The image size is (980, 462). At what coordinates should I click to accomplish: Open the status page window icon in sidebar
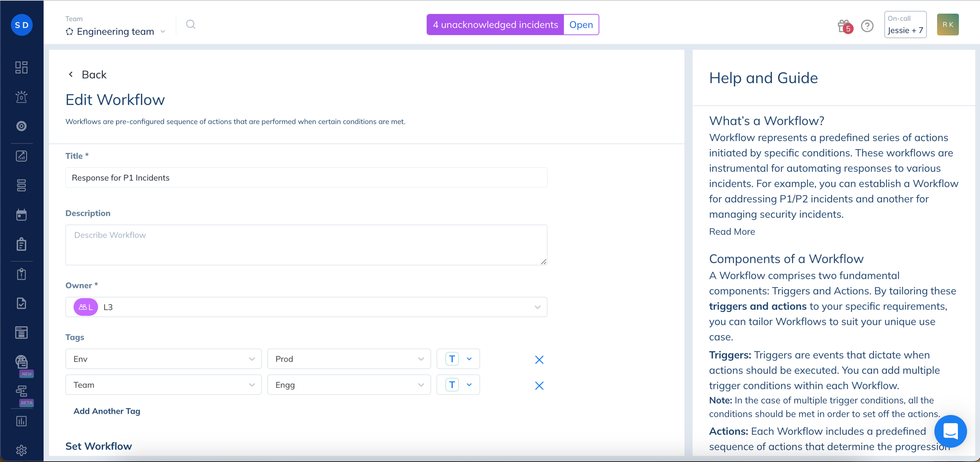[x=21, y=333]
